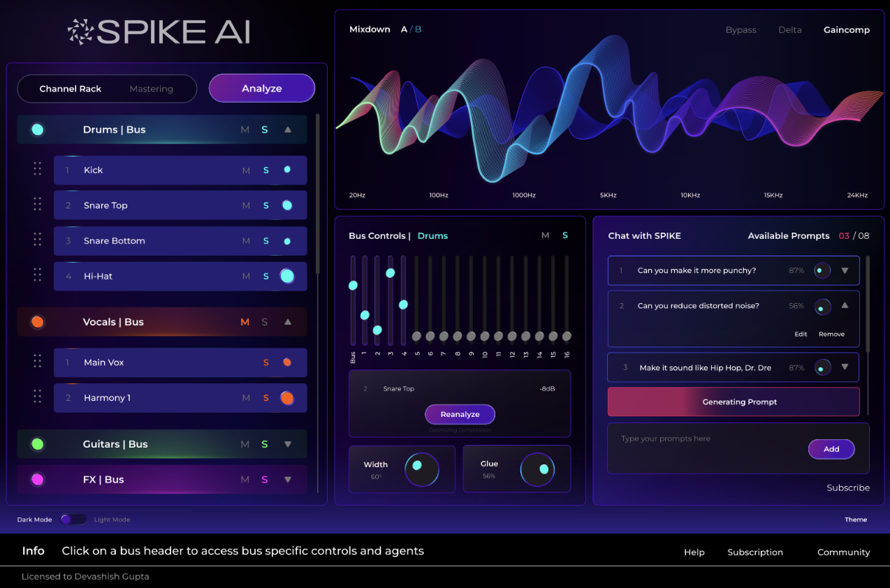
Task: Click the Reanalyze button for Snare Top
Action: coord(460,414)
